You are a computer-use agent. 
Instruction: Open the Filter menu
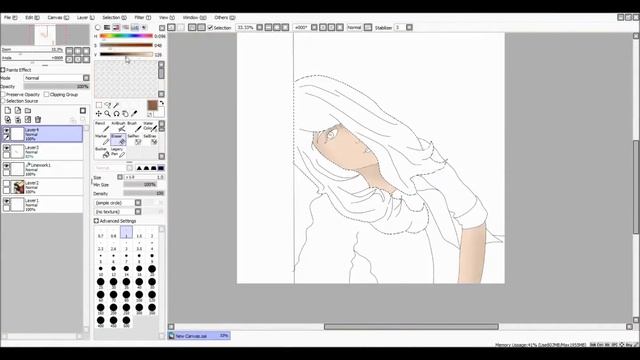[x=143, y=18]
